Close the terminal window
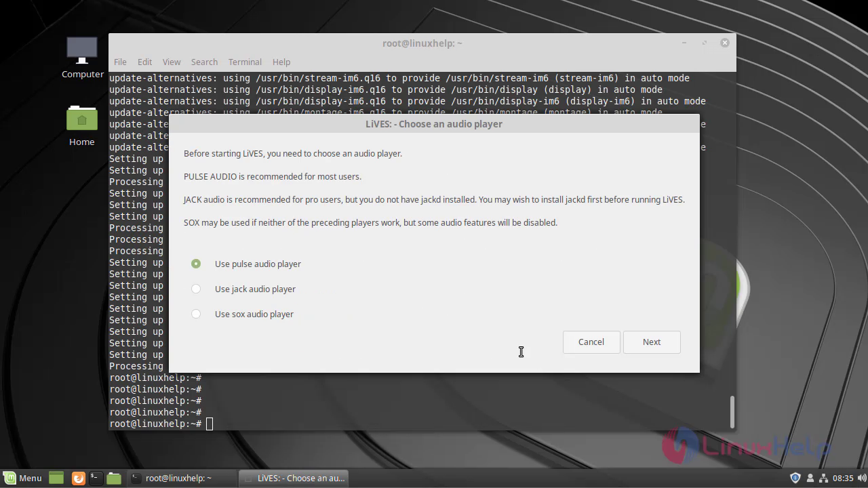Screen dimensions: 868x488 (x=724, y=43)
